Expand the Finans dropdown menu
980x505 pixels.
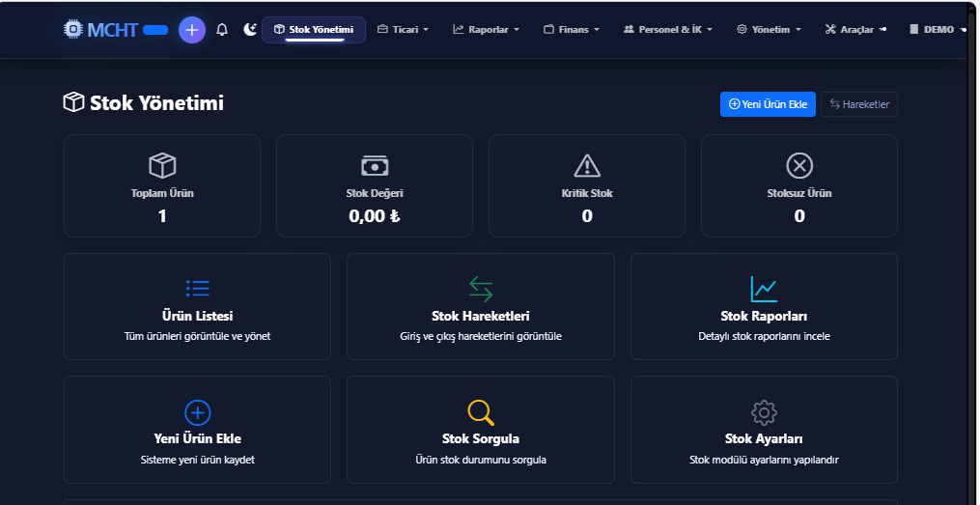pyautogui.click(x=572, y=29)
